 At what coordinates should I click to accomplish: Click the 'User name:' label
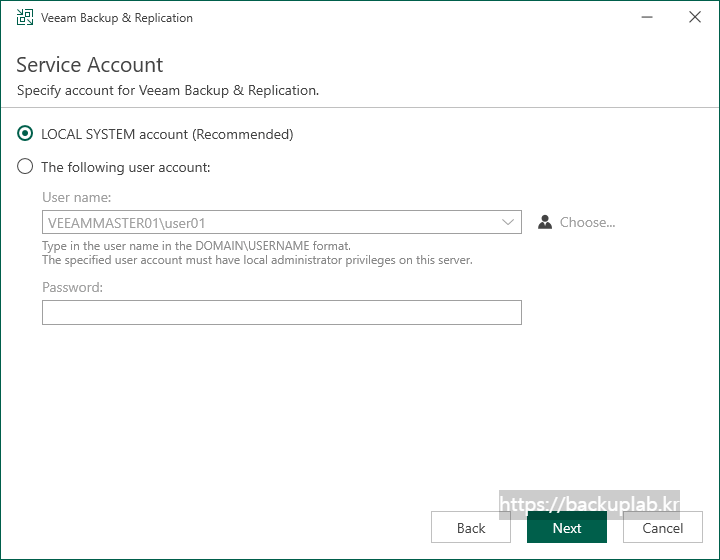[x=77, y=197]
